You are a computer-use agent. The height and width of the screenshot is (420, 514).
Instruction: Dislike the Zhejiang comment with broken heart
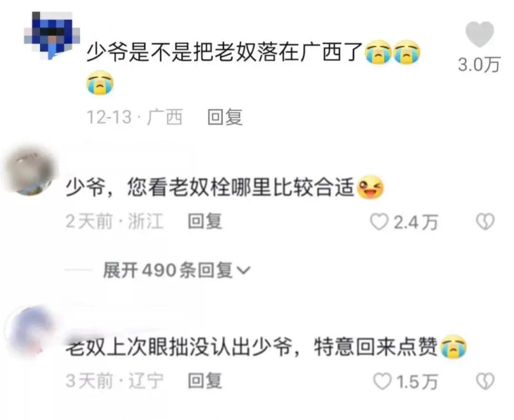[x=485, y=221]
